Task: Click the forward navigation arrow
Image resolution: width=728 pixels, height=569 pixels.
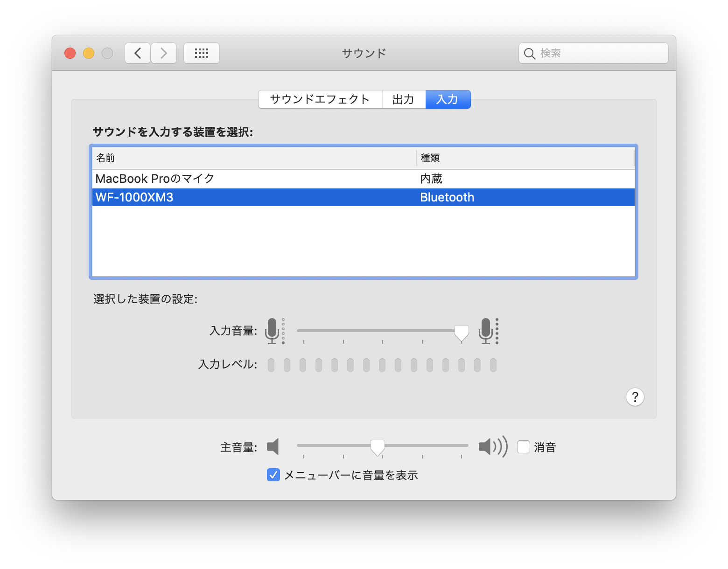Action: tap(164, 53)
